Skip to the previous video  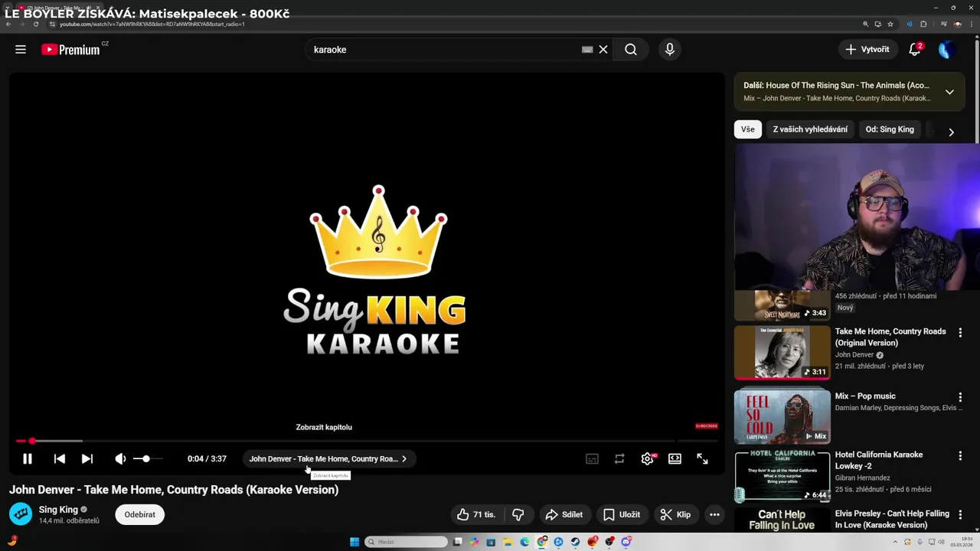(x=59, y=459)
